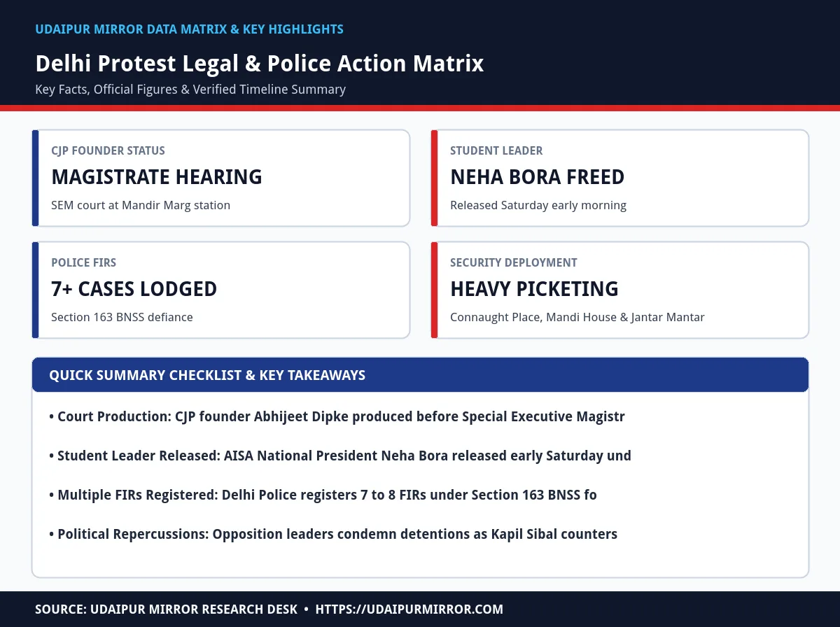This screenshot has width=840, height=627.
Task: Click the subtitle 'Key Facts, Official Figures & Verified Timeline Summary'
Action: (190, 90)
